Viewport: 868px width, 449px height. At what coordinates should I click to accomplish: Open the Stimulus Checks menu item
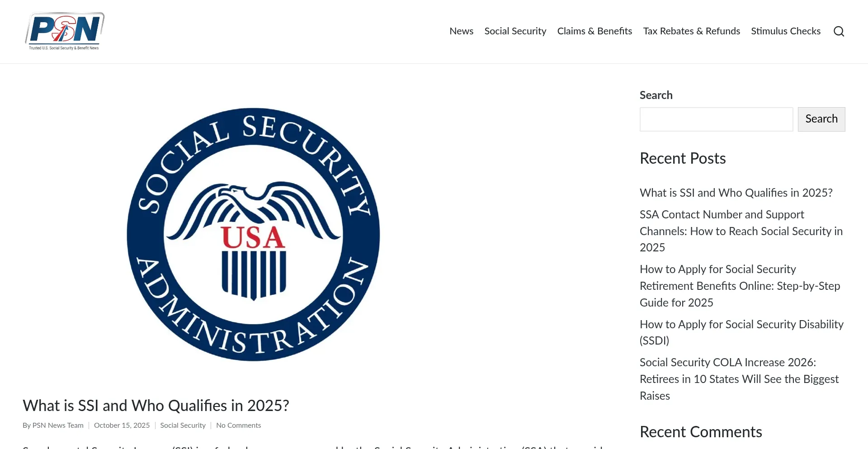point(785,31)
